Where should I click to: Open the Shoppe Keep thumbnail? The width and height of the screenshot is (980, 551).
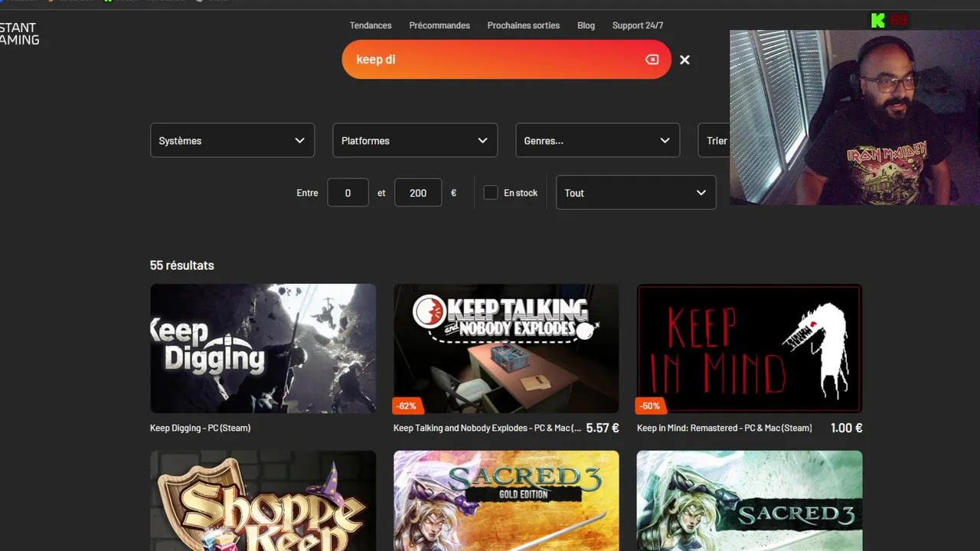pos(263,500)
